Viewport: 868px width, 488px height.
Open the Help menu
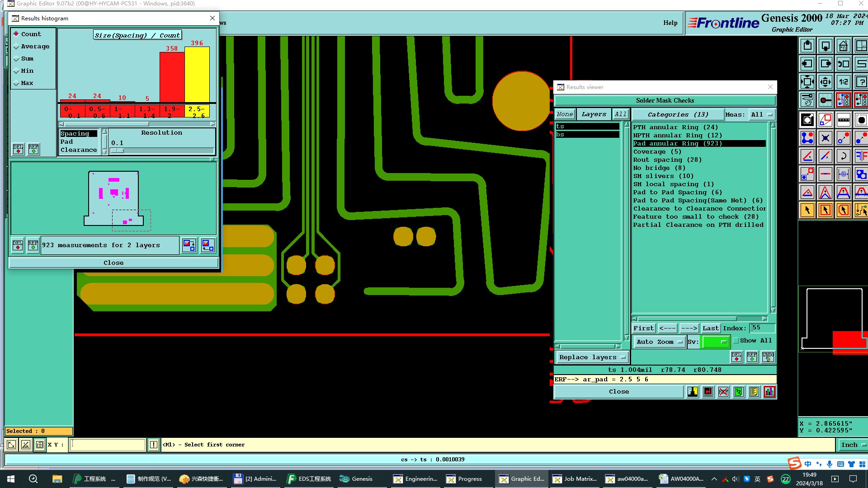pos(670,23)
